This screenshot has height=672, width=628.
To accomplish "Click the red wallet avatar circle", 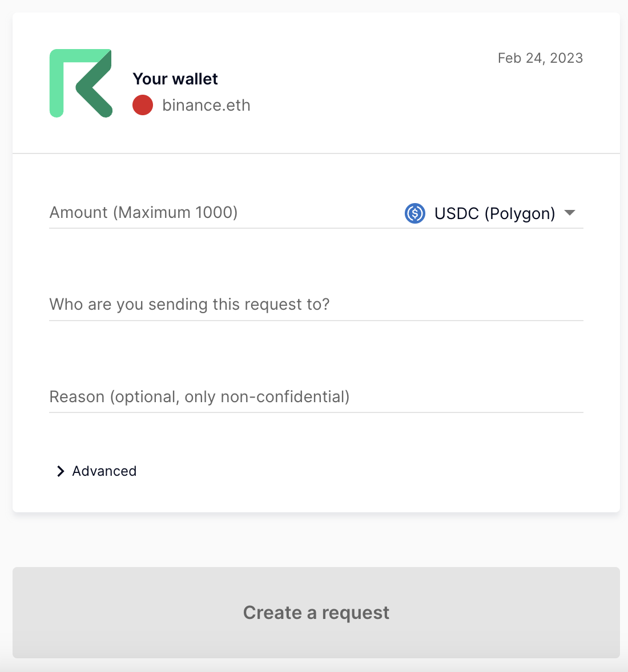I will click(x=143, y=106).
